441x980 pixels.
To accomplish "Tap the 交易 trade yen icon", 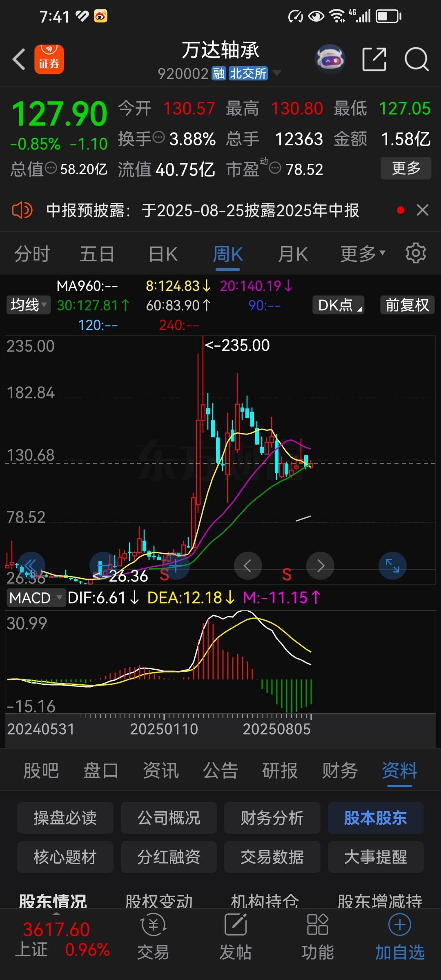I will pyautogui.click(x=153, y=925).
